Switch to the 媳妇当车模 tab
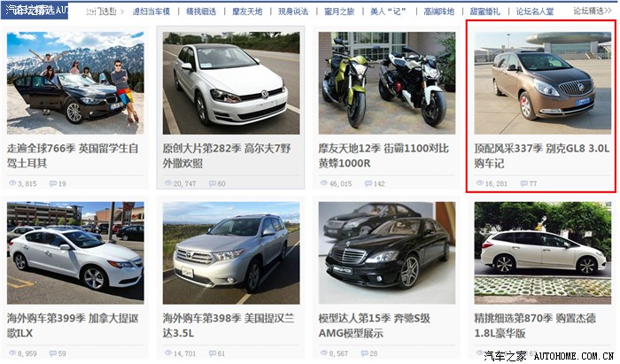Image resolution: width=620 pixels, height=364 pixels. (x=151, y=12)
